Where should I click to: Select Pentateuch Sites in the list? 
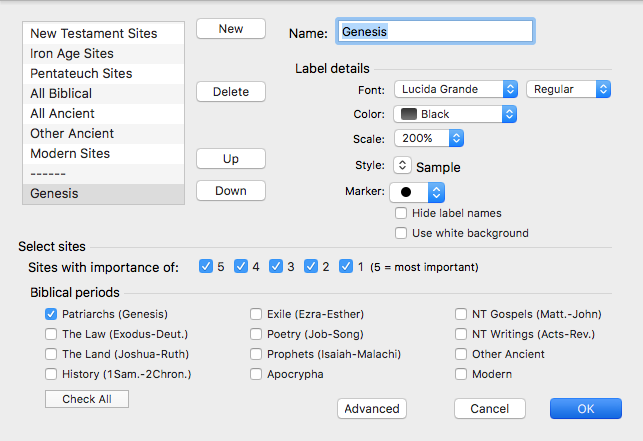pyautogui.click(x=81, y=74)
